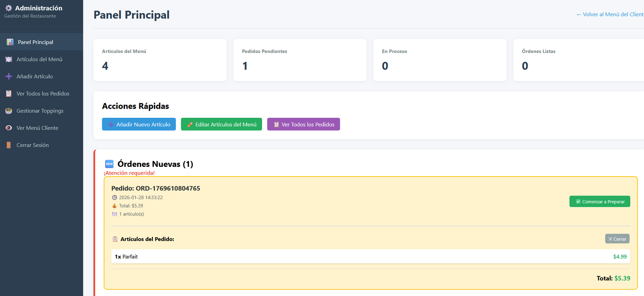Viewport: 644px width, 296px height.
Task: Click the Parfait price $4.99
Action: pyautogui.click(x=620, y=257)
